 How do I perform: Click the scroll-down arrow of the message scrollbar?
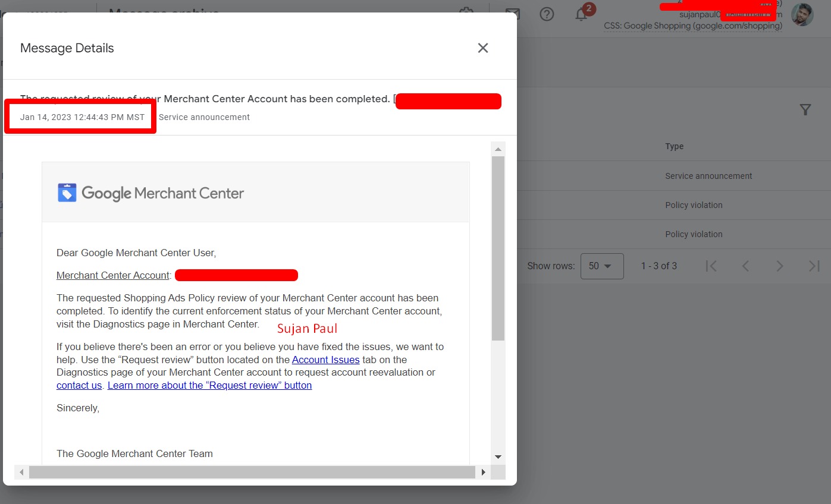[498, 456]
